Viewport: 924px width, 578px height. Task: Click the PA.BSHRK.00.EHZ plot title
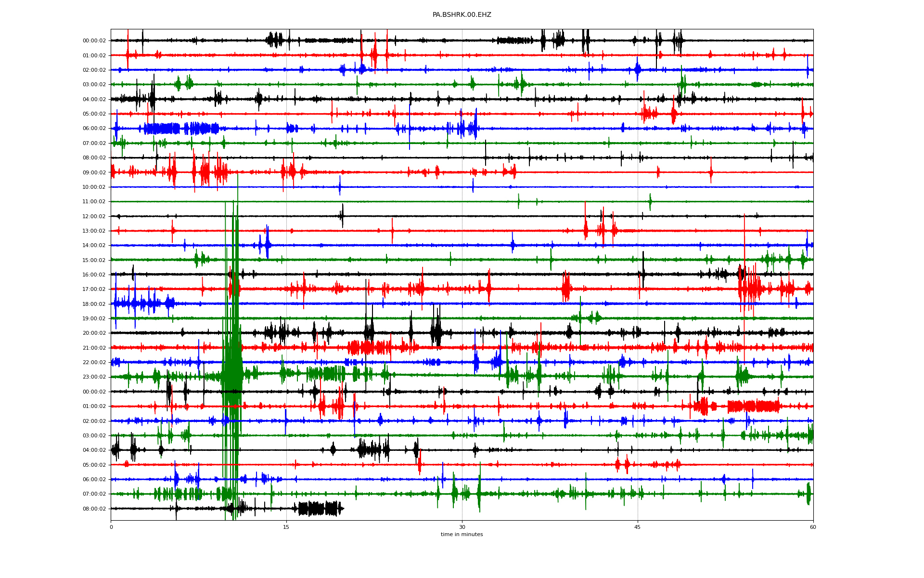pyautogui.click(x=462, y=15)
